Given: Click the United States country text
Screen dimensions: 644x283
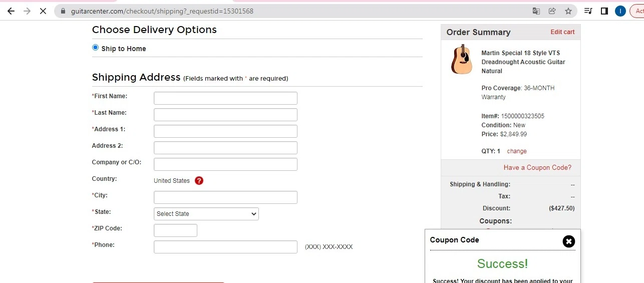Looking at the screenshot, I should (x=172, y=181).
